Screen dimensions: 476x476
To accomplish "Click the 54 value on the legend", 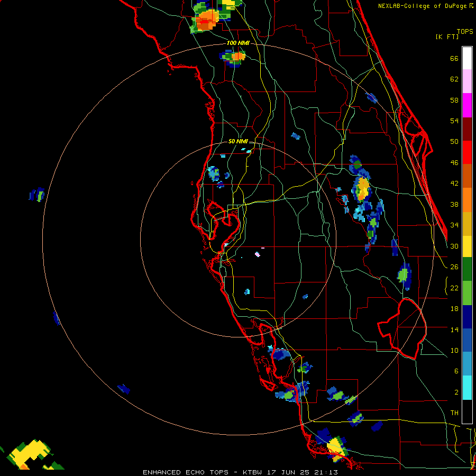I will pos(454,121).
